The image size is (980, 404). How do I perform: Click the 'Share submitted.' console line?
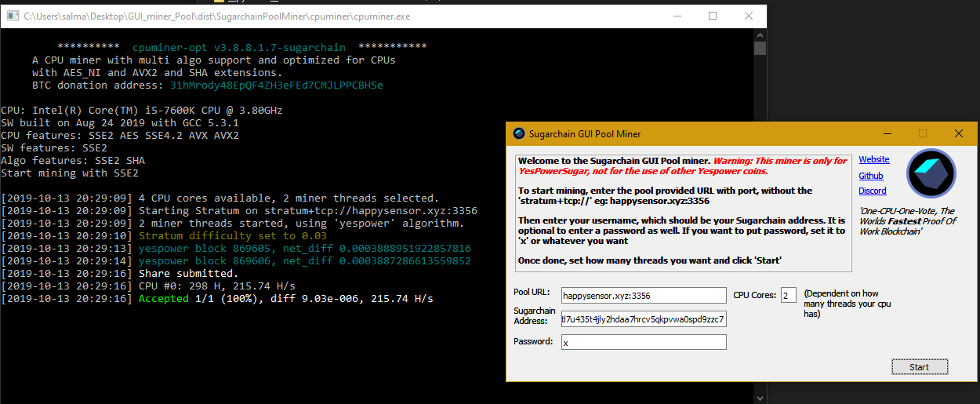pos(119,274)
